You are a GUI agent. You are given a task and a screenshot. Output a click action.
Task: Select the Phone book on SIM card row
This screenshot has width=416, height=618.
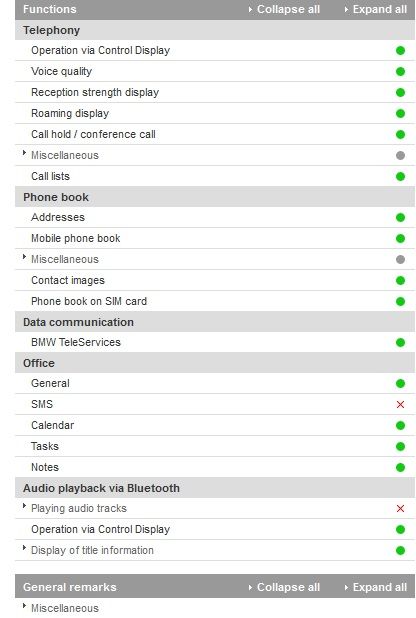point(215,302)
